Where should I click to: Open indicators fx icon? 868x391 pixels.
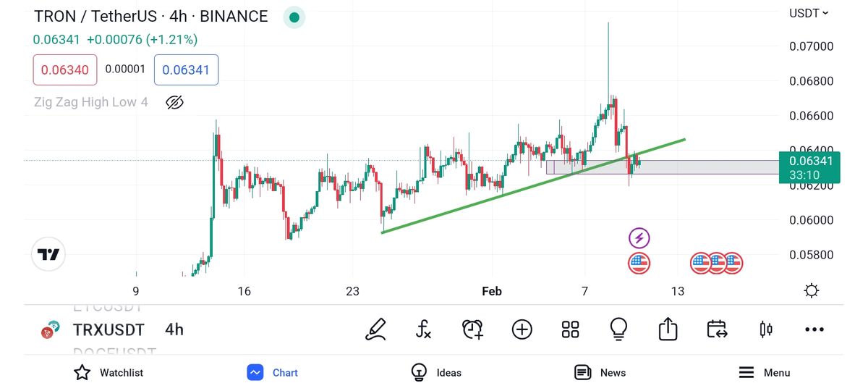pyautogui.click(x=424, y=329)
